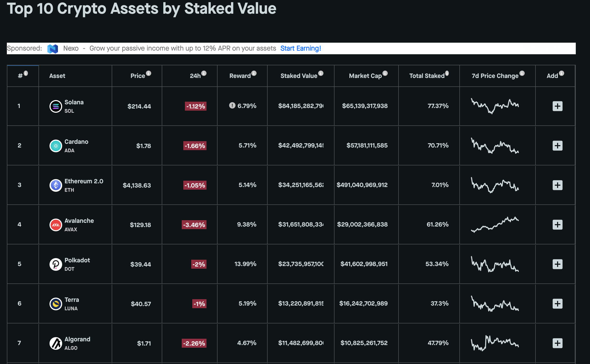Image resolution: width=590 pixels, height=364 pixels.
Task: Click the $4,138.63 Ethereum price
Action: click(x=137, y=185)
